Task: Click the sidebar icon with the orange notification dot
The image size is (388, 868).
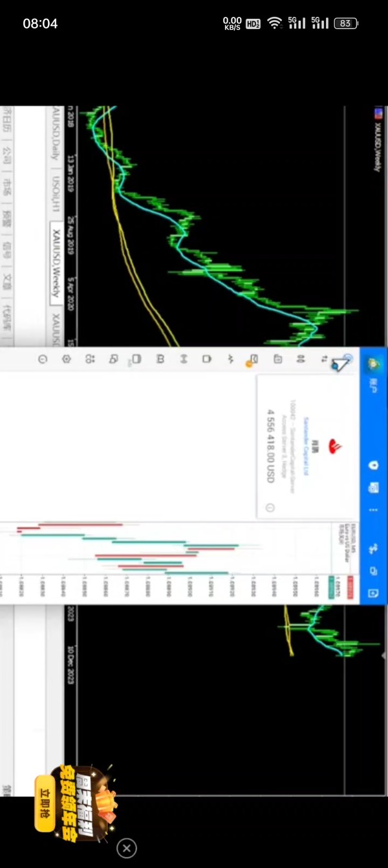Action: coord(253,360)
